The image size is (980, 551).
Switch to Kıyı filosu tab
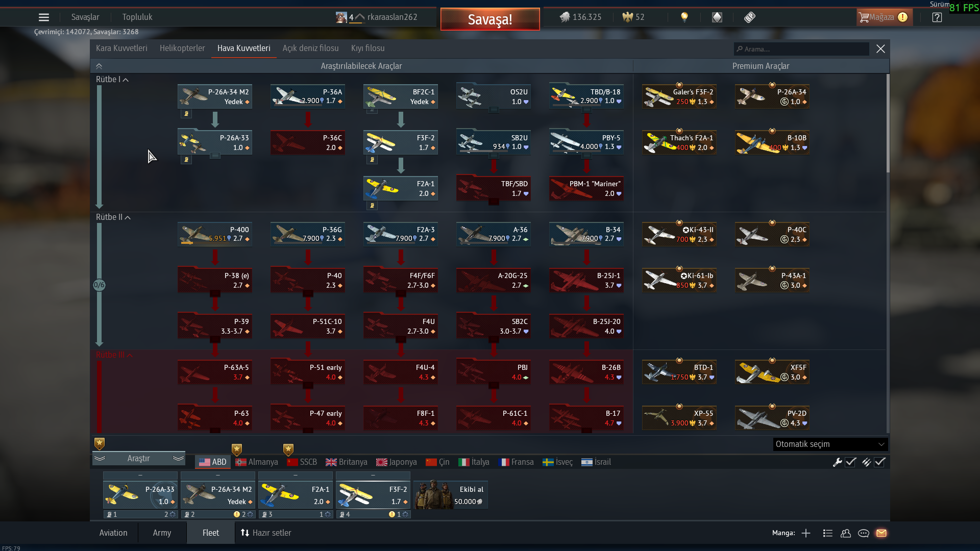coord(368,48)
